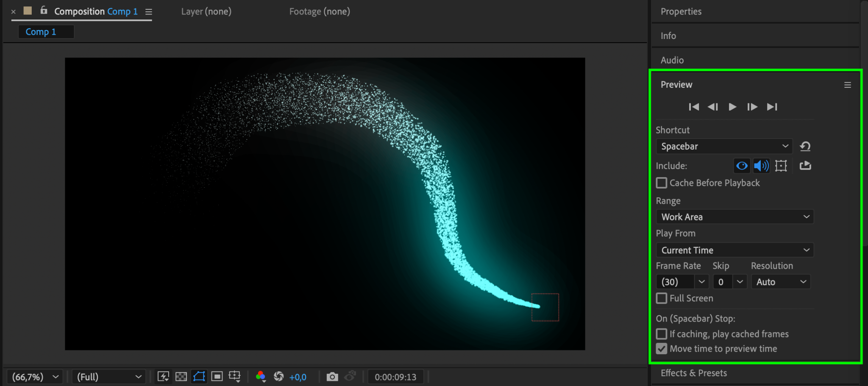The image size is (868, 386).
Task: Open the show channel RGB color icon
Action: pos(261,376)
